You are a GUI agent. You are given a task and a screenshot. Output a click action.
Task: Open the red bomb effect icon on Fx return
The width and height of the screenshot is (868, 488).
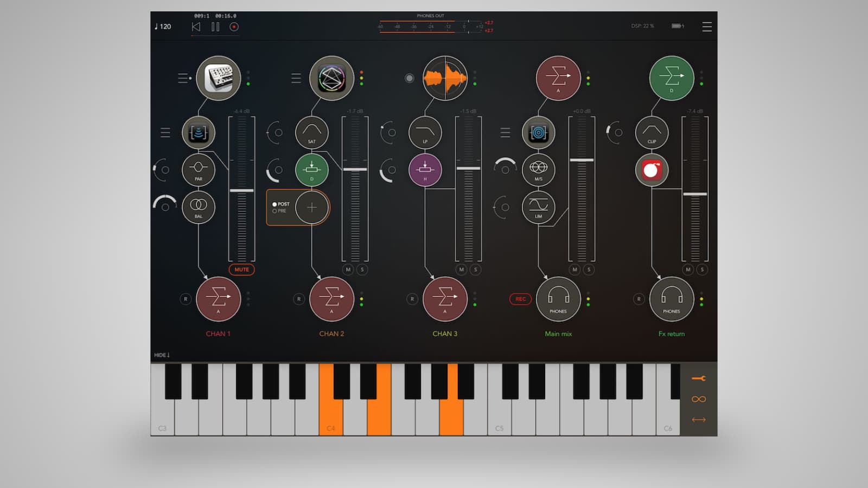[x=652, y=170]
